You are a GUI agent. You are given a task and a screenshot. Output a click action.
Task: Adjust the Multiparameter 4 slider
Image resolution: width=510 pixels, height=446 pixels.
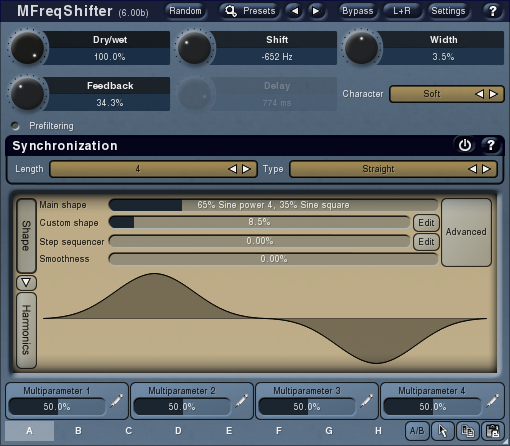coord(432,407)
